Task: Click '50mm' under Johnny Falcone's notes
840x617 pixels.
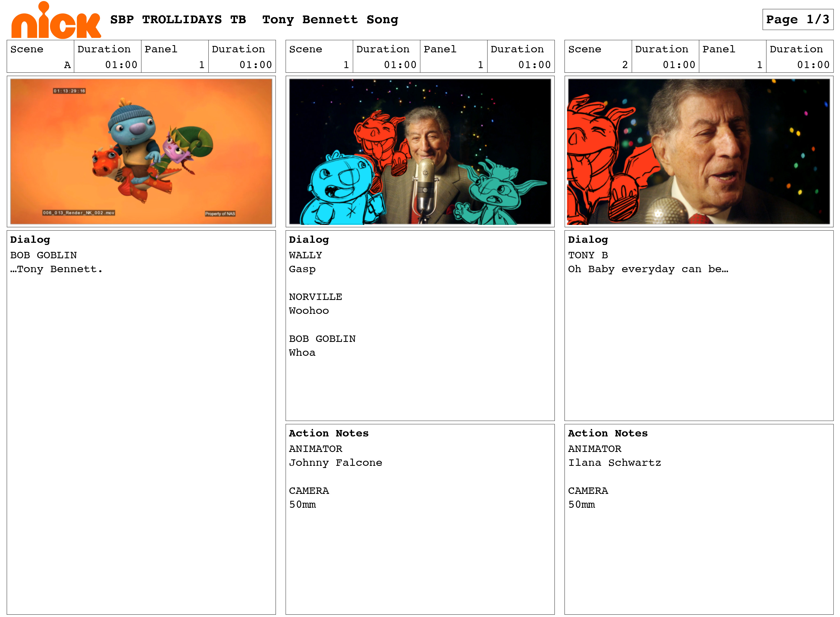Action: (303, 505)
